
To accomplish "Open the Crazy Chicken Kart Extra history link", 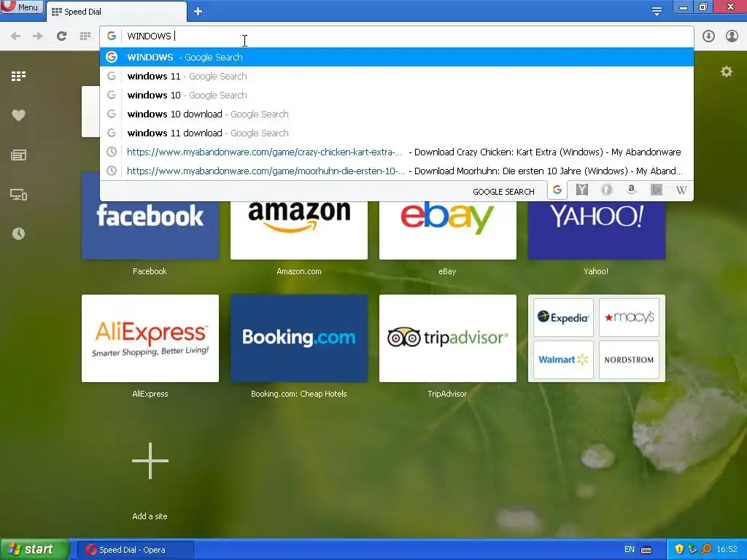I will tap(396, 152).
